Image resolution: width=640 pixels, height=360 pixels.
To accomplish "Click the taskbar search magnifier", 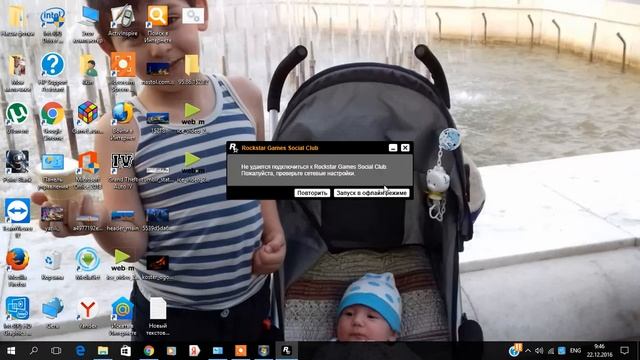I will (x=34, y=351).
